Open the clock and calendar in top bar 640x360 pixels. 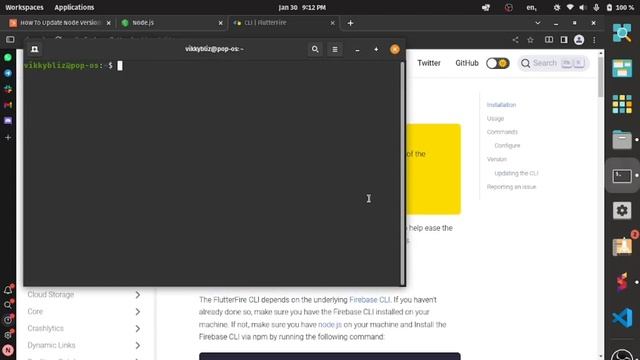(302, 7)
